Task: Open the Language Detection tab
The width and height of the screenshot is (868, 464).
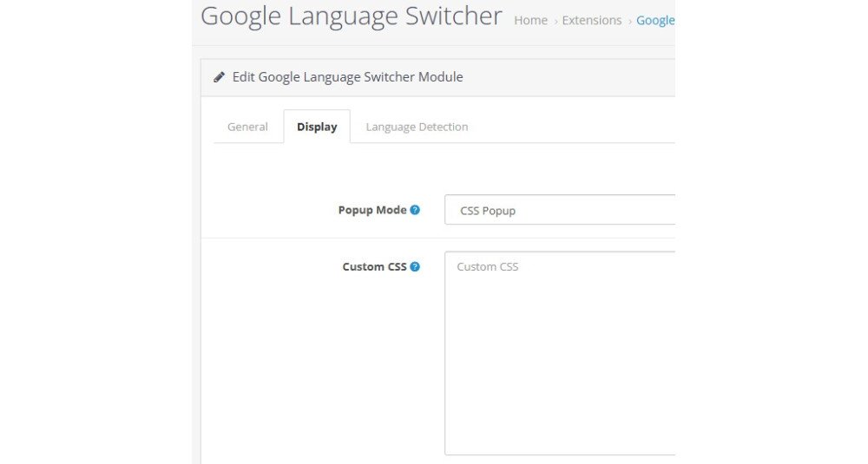Action: 417,127
